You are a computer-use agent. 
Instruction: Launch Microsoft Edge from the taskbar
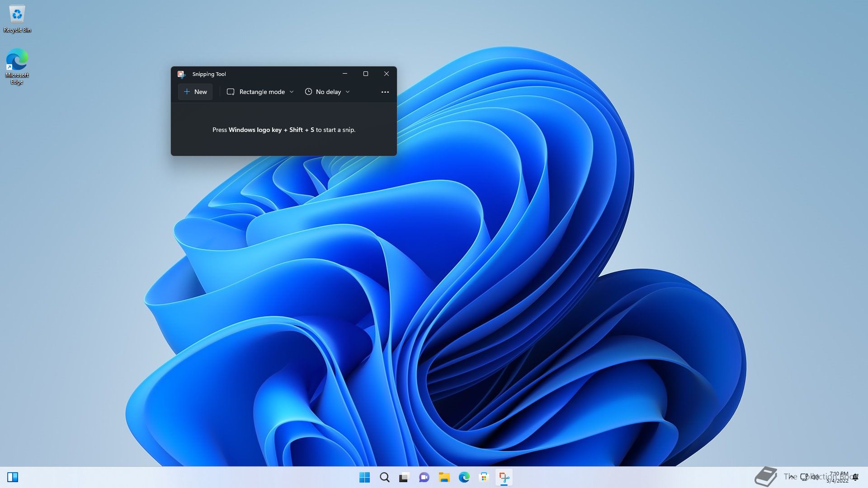464,477
